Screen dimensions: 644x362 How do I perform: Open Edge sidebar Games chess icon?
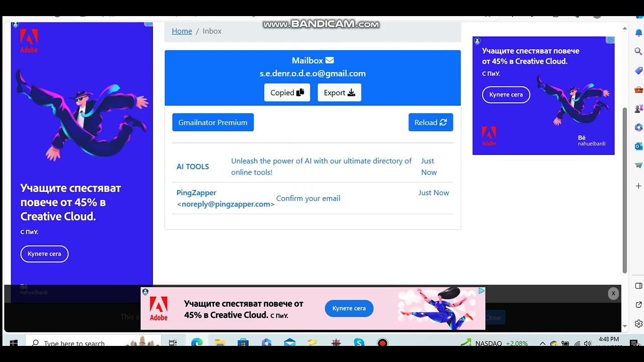coord(638,109)
